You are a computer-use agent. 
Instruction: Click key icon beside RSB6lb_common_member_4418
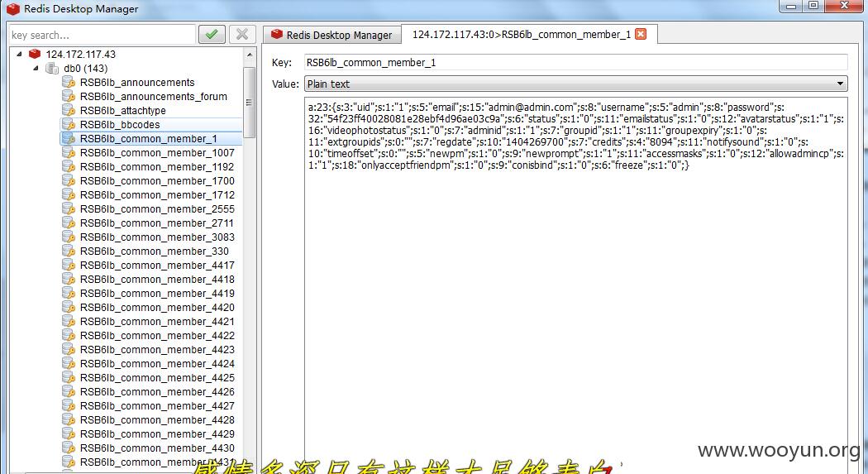69,279
